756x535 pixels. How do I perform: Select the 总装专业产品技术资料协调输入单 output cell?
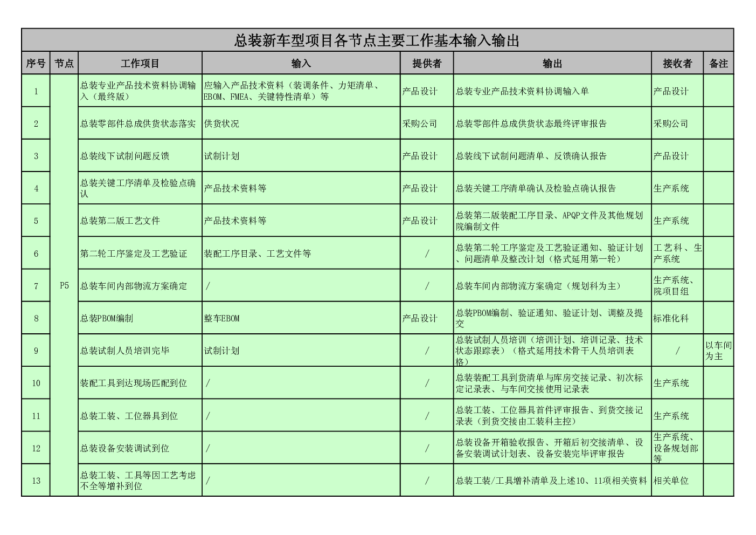pyautogui.click(x=552, y=91)
